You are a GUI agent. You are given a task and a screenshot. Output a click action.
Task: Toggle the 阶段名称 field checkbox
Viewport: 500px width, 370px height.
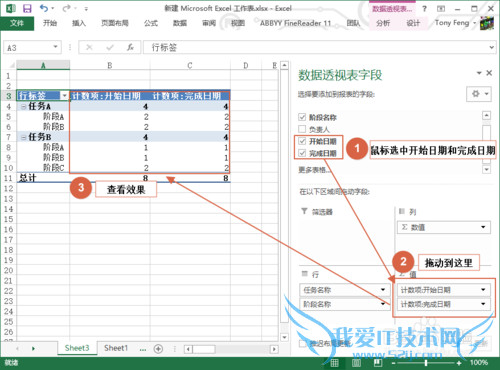302,117
